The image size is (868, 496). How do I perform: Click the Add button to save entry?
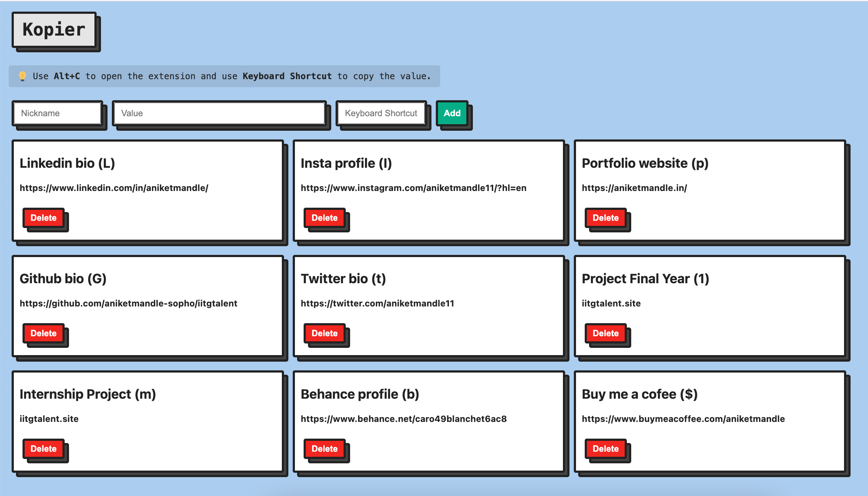[451, 113]
